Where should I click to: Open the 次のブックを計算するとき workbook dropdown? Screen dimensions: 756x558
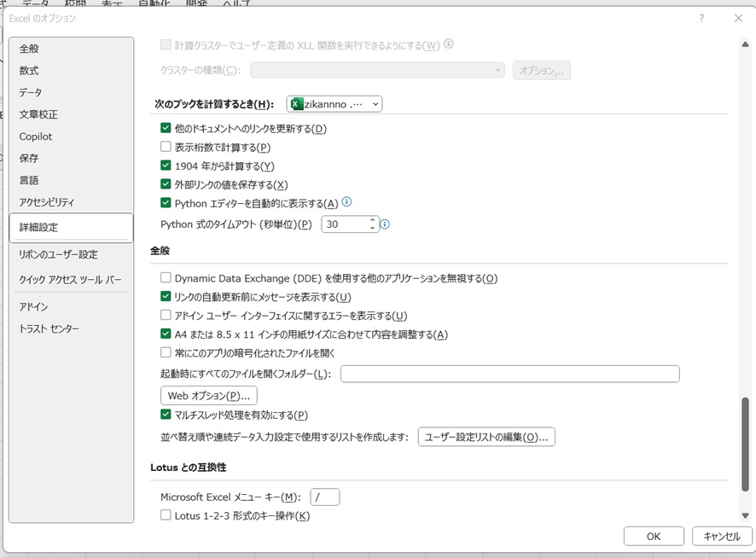334,104
